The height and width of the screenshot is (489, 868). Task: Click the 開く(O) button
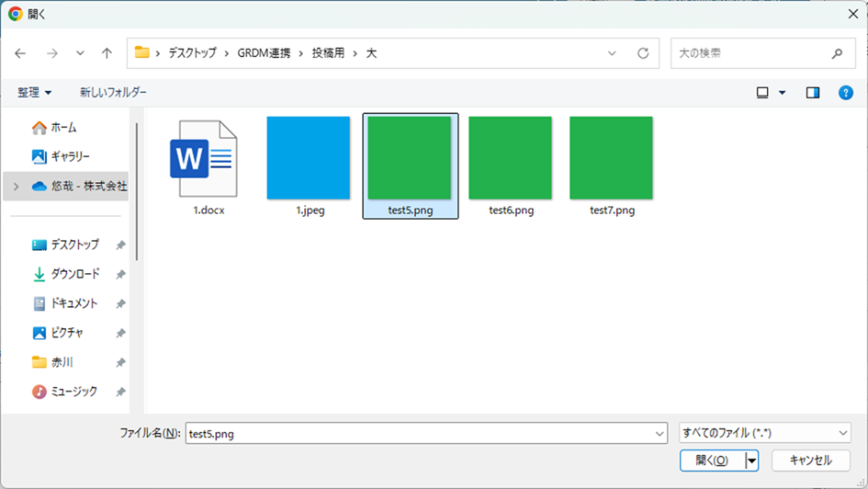(712, 461)
